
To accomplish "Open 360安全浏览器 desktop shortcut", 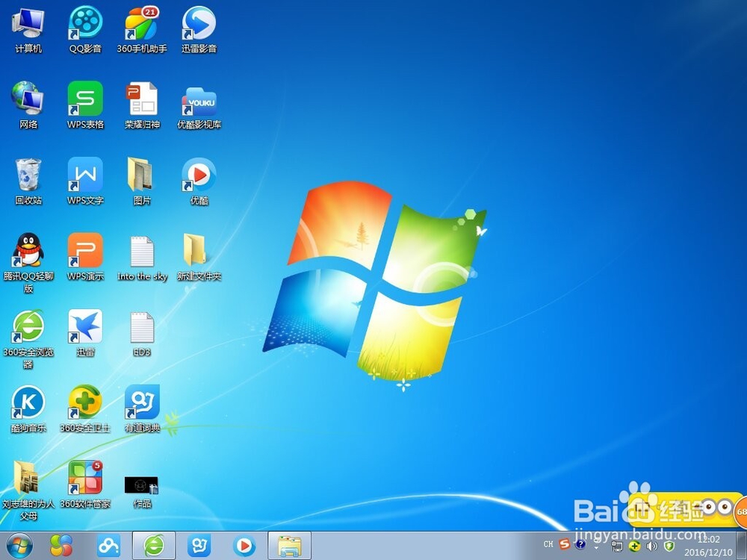I will click(x=28, y=339).
